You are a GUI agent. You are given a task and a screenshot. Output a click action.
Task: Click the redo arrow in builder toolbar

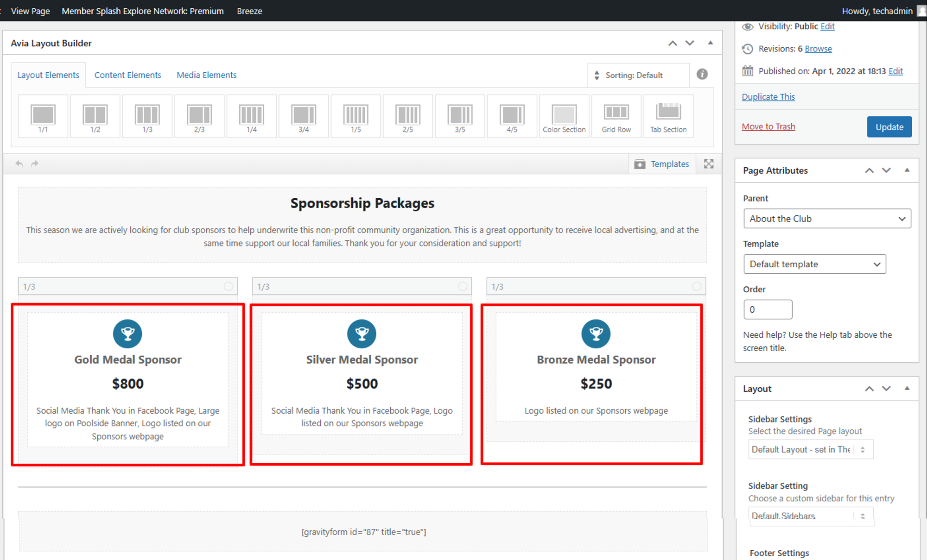point(35,164)
